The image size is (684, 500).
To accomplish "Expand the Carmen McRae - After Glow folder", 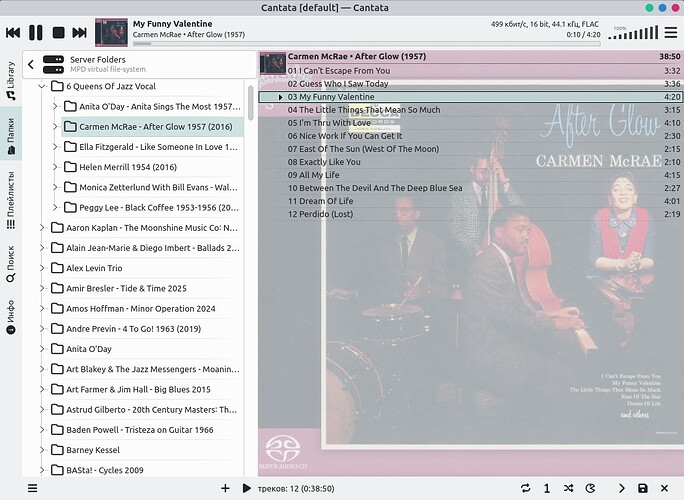I will (55, 127).
